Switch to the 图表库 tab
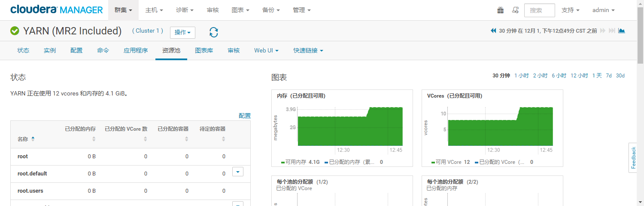The image size is (644, 206). click(x=204, y=50)
